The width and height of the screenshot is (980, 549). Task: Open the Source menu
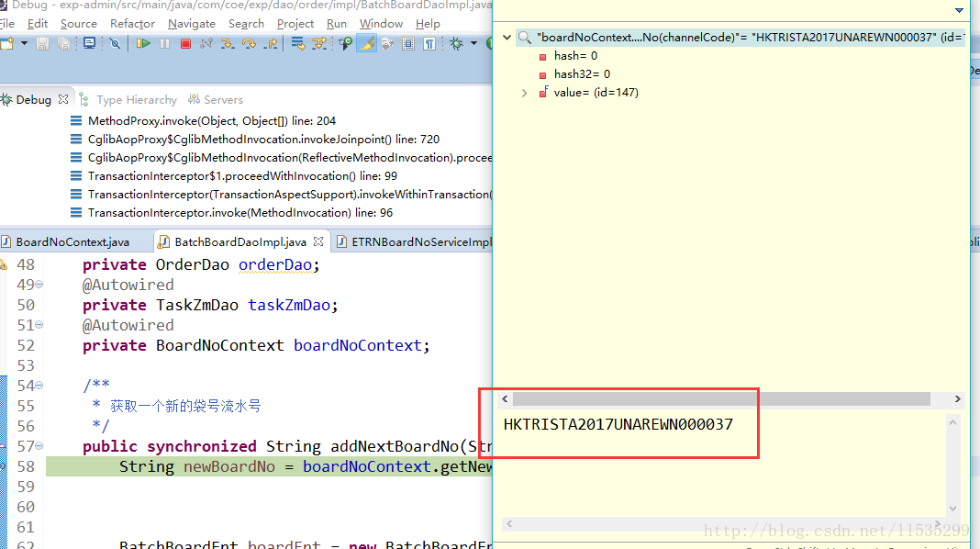(79, 24)
